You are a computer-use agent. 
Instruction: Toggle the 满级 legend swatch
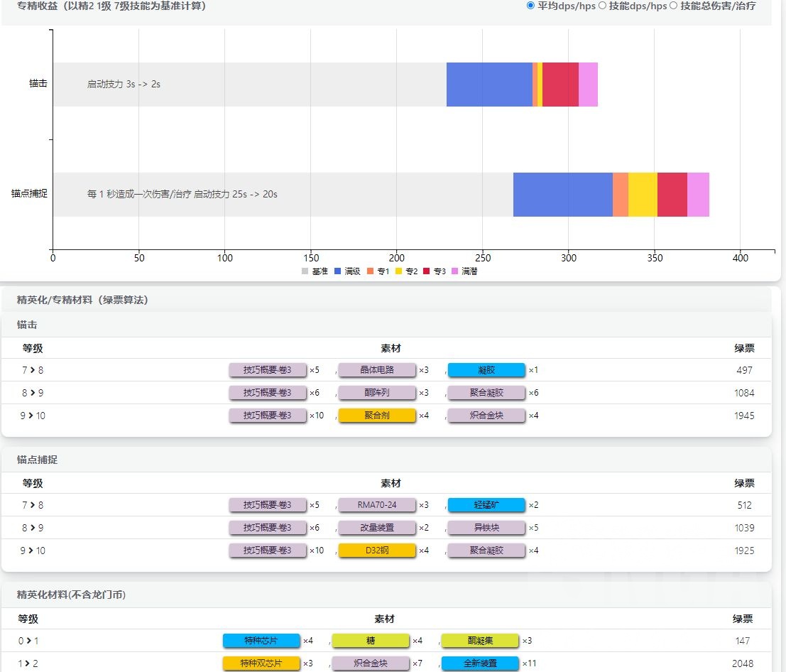(x=337, y=271)
